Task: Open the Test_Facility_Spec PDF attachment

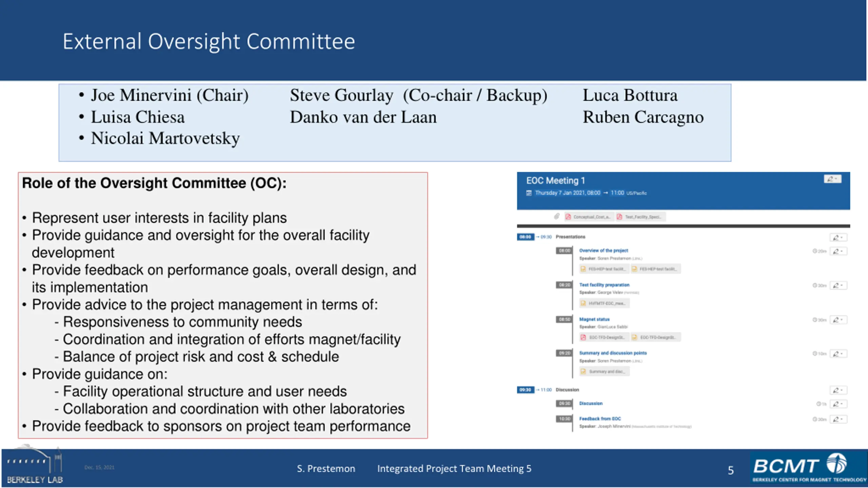Action: click(640, 217)
